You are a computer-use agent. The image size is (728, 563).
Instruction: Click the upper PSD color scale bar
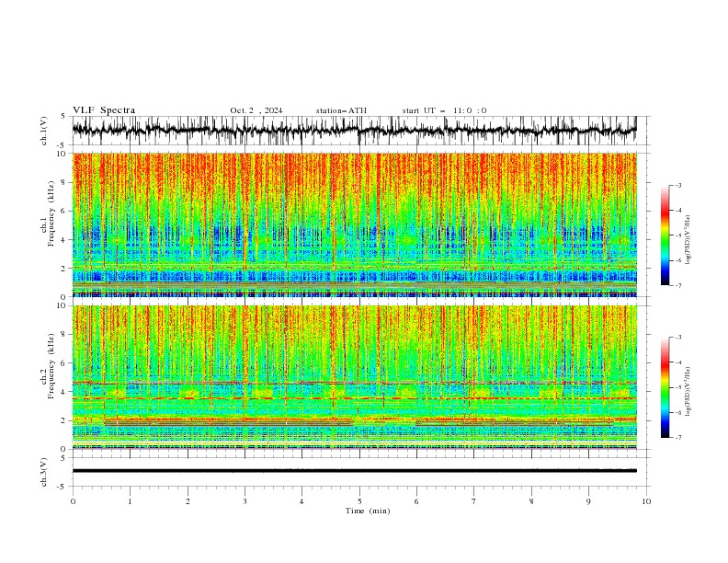click(665, 236)
